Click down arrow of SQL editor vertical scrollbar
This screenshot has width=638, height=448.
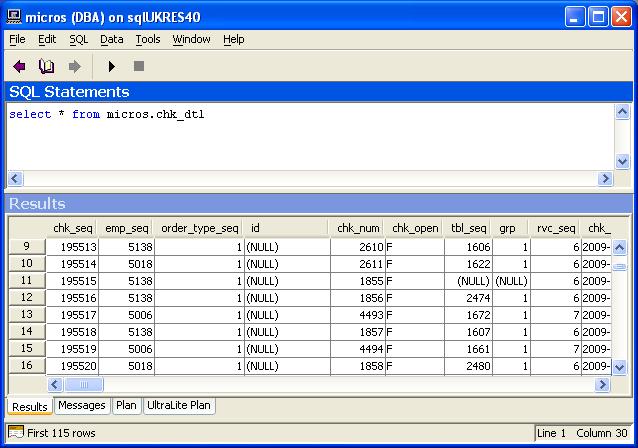622,162
